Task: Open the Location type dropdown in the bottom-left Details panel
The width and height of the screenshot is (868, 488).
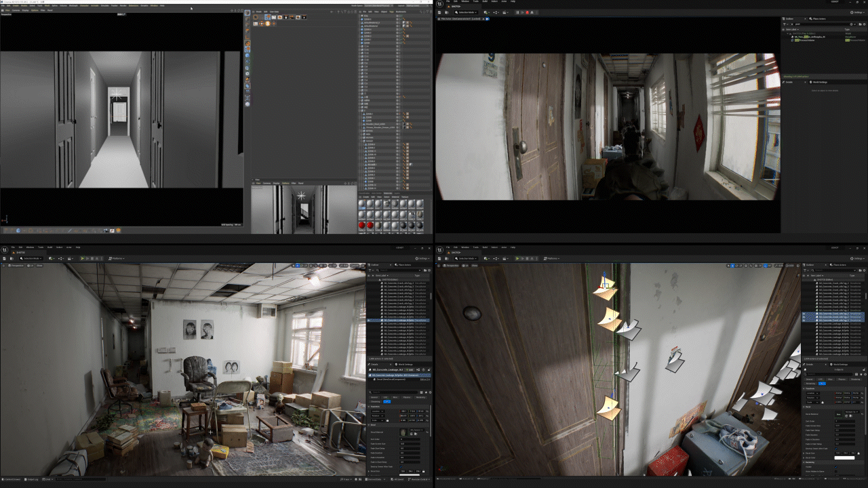Action: point(378,411)
